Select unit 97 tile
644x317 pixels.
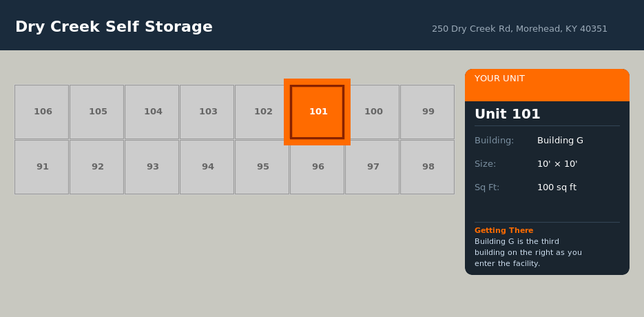tap(373, 167)
